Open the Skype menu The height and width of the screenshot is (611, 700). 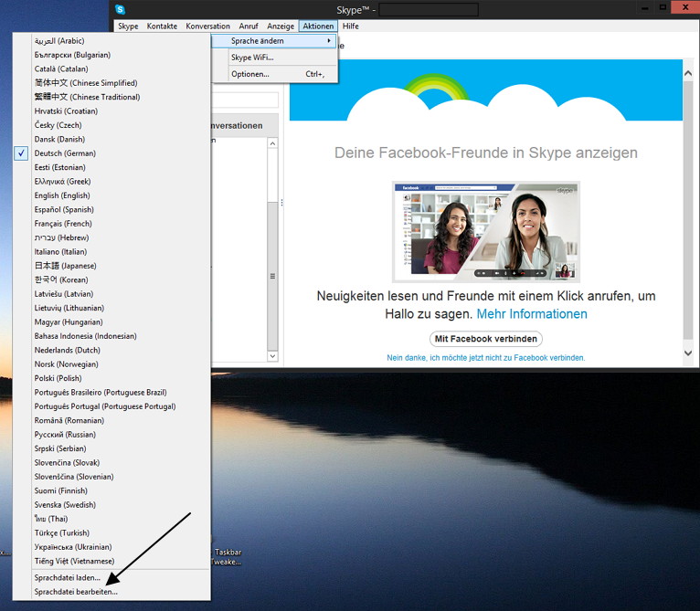point(128,26)
